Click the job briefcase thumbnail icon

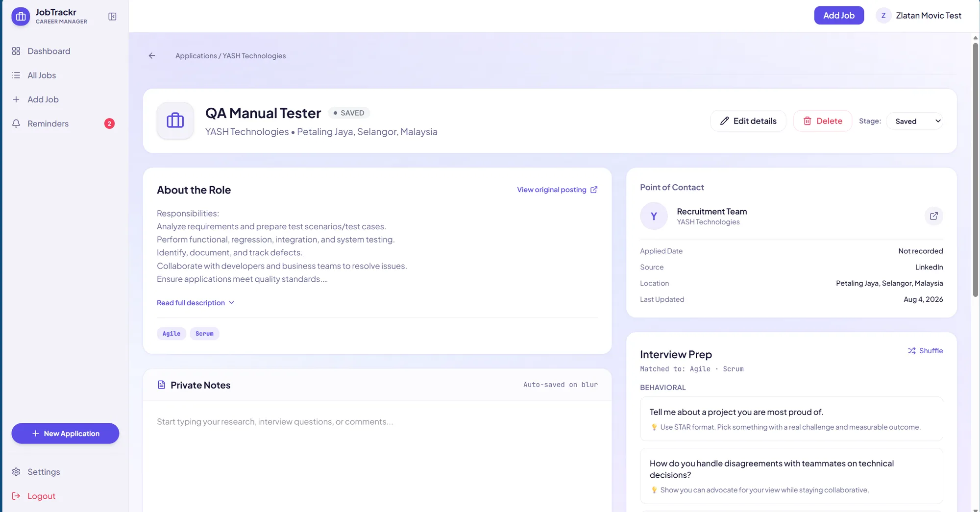(x=175, y=121)
